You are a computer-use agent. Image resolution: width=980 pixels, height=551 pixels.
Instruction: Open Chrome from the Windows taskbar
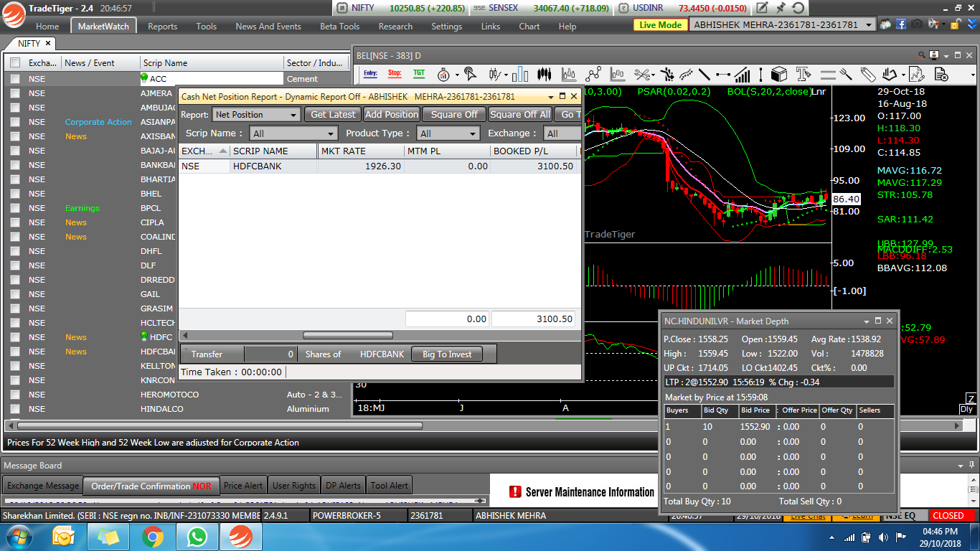[x=152, y=537]
